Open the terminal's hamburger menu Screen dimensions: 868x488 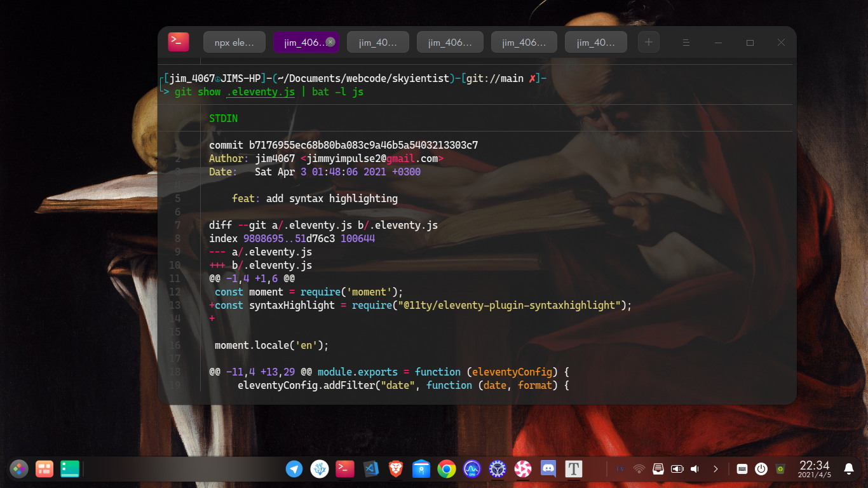point(686,42)
